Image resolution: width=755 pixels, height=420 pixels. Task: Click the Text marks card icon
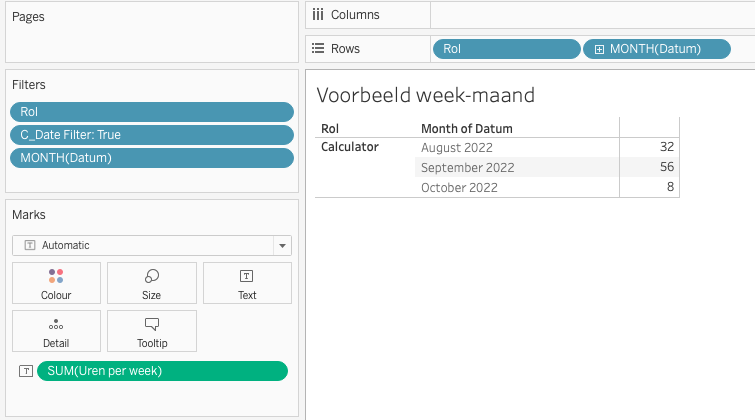(247, 276)
